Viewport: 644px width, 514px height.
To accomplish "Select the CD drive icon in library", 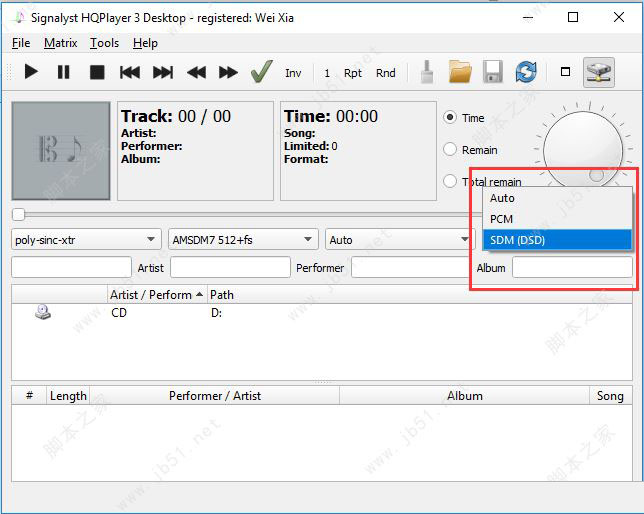I will [x=43, y=312].
